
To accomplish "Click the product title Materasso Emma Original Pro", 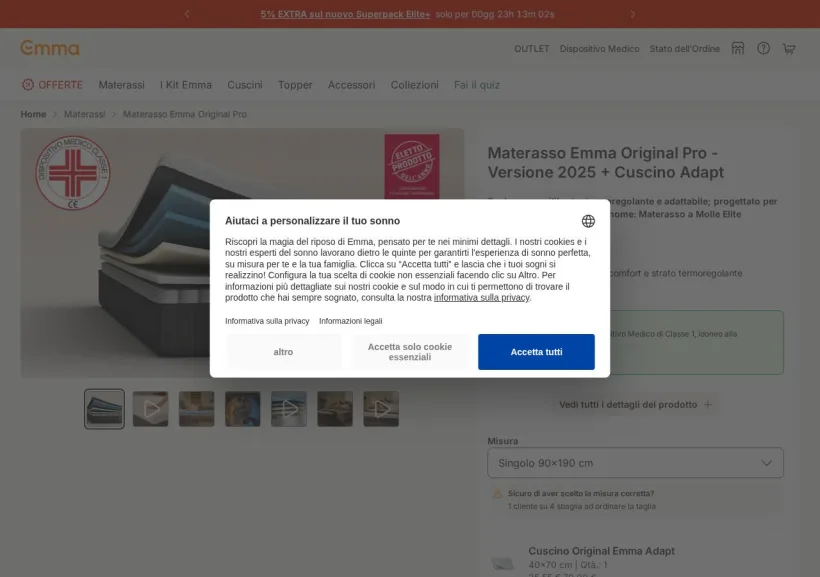I will (606, 163).
